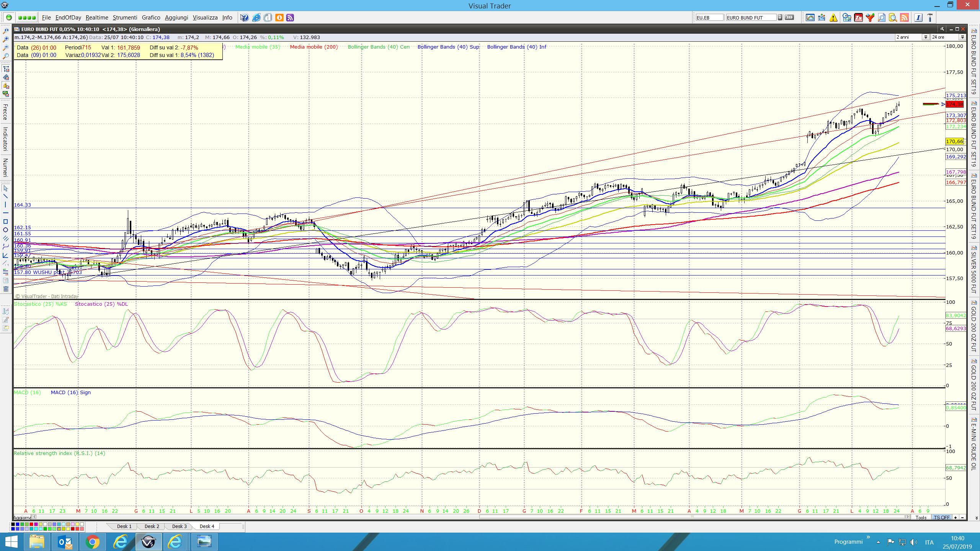
Task: Toggle the green circle connection button
Action: coord(9,18)
